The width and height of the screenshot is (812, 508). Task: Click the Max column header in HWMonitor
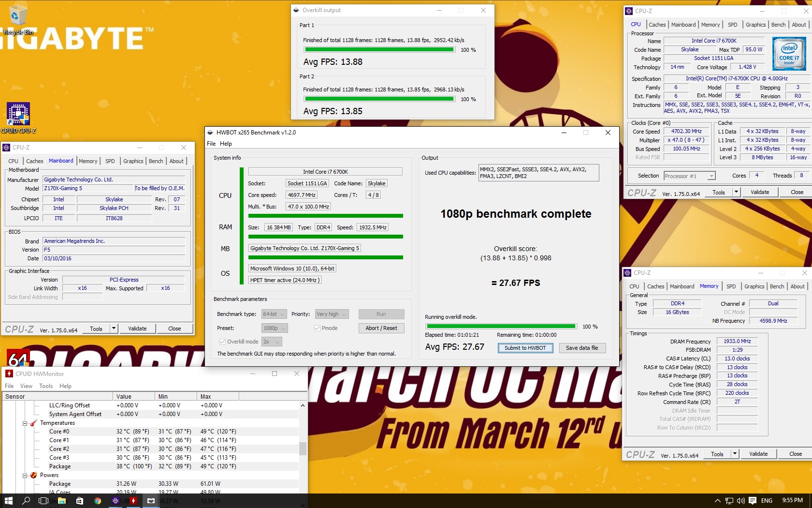coord(218,396)
